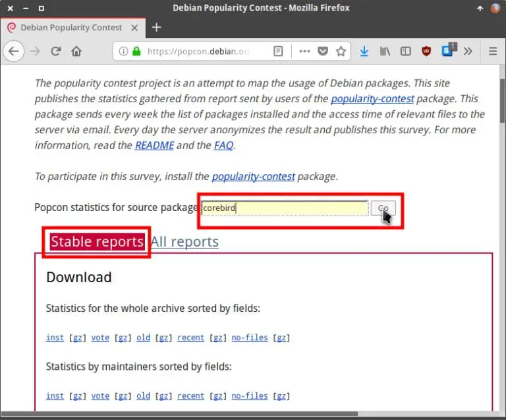Open page actions three-dots menu
The height and width of the screenshot is (420, 506).
304,51
